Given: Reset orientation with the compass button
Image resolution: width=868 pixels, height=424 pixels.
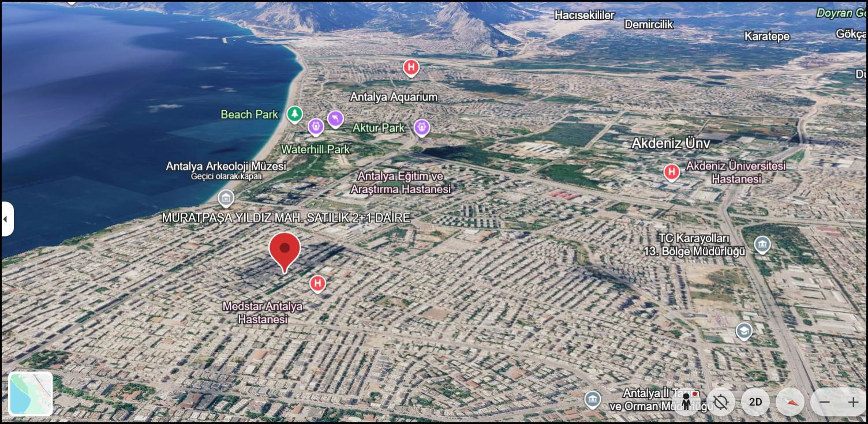Looking at the screenshot, I should pos(790,402).
